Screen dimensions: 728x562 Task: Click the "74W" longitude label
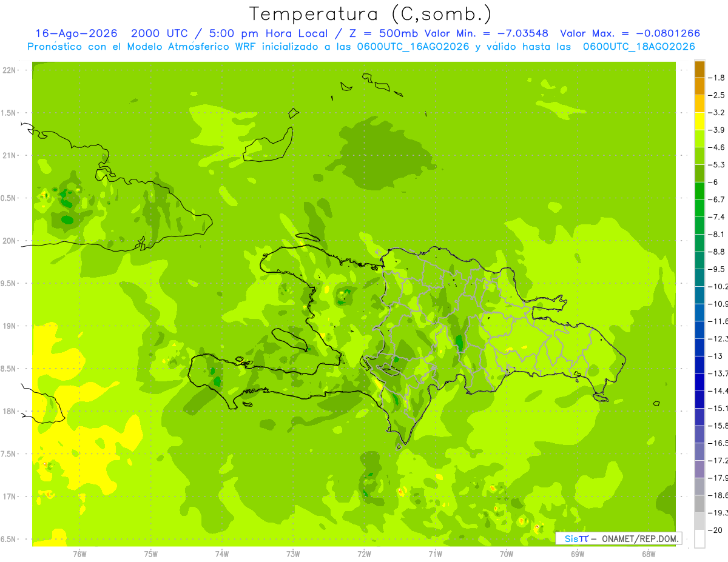click(222, 554)
